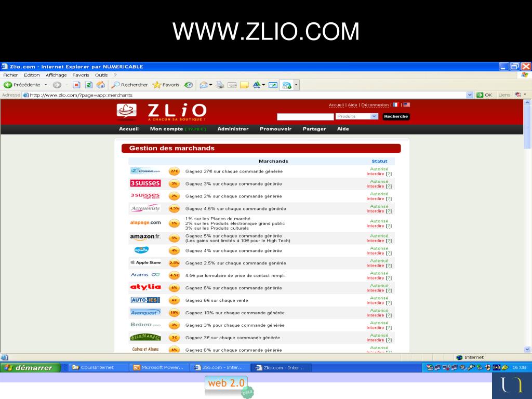Click the page scrollbar down arrow
This screenshot has height=399, width=532.
pyautogui.click(x=527, y=349)
